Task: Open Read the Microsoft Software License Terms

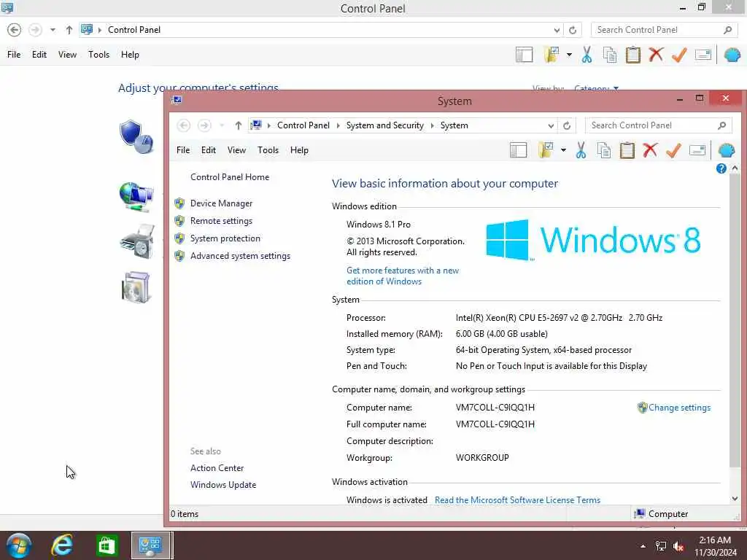Action: [x=517, y=500]
